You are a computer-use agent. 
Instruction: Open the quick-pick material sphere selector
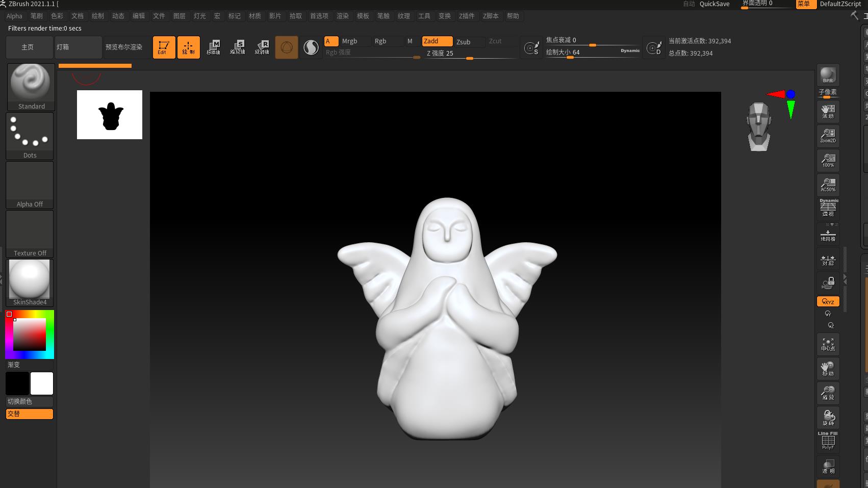(x=311, y=47)
